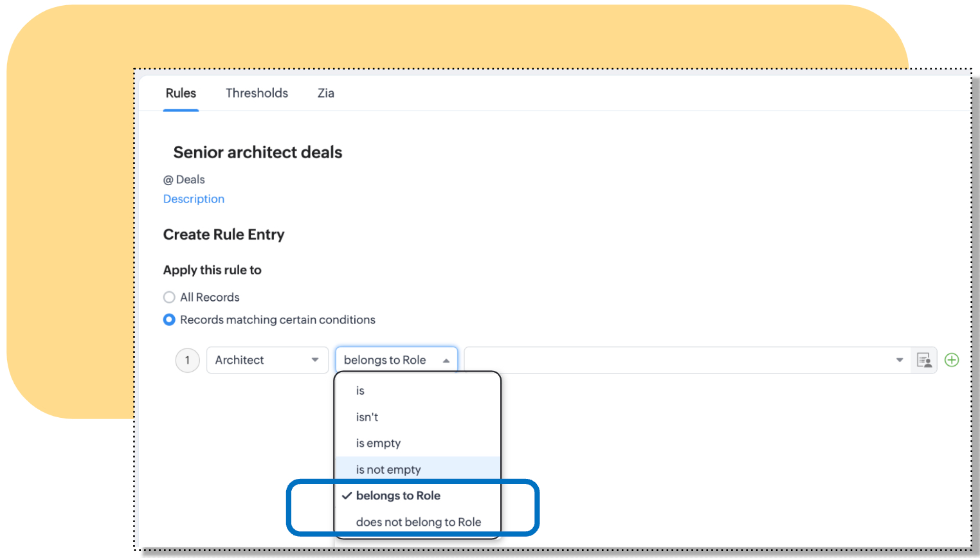
Task: Open the role lookup icon beside value field
Action: [924, 360]
